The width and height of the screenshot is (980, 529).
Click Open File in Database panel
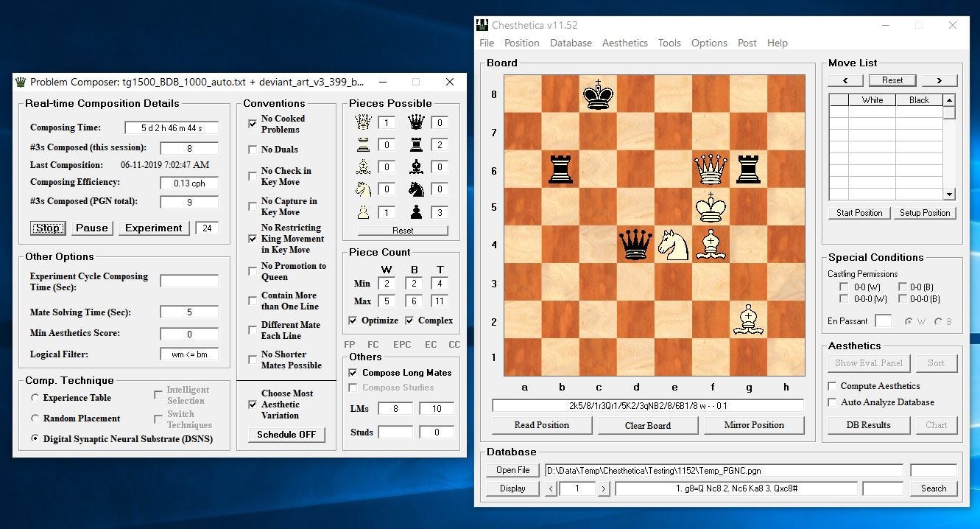(513, 470)
